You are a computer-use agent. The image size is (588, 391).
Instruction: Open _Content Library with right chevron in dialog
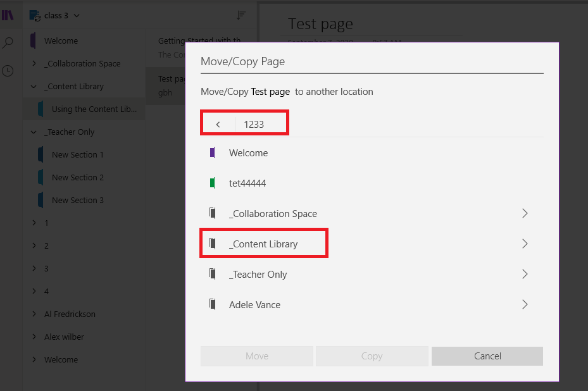pyautogui.click(x=525, y=244)
